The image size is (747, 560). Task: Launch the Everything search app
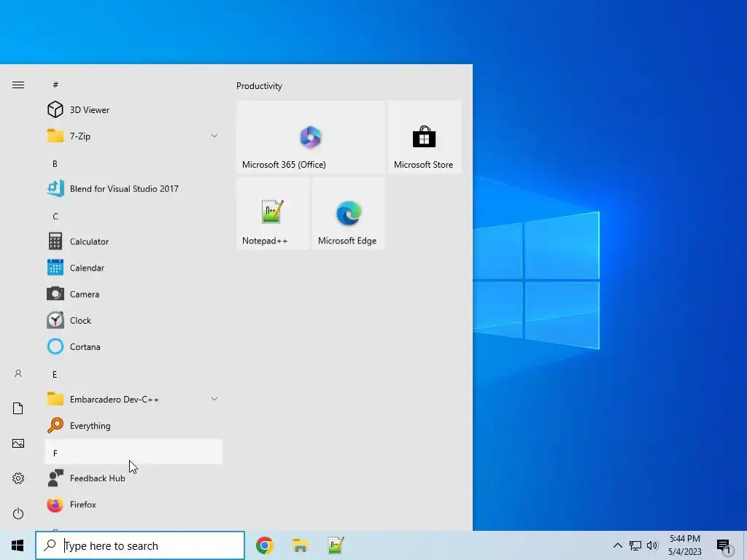coord(133,426)
